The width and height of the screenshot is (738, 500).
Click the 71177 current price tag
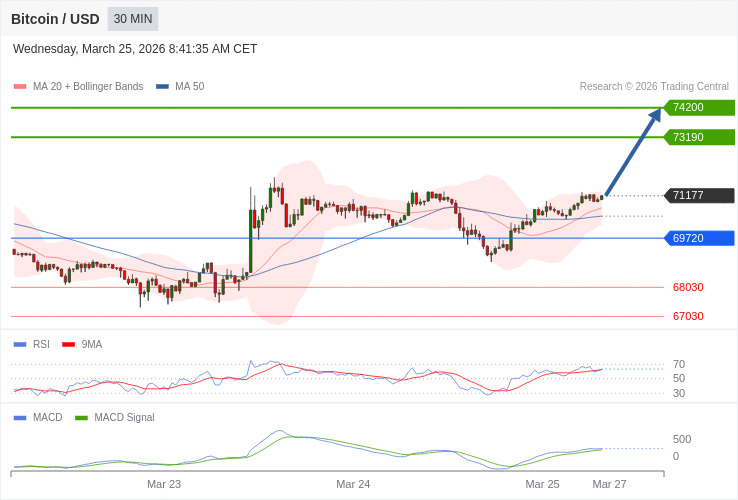point(699,196)
